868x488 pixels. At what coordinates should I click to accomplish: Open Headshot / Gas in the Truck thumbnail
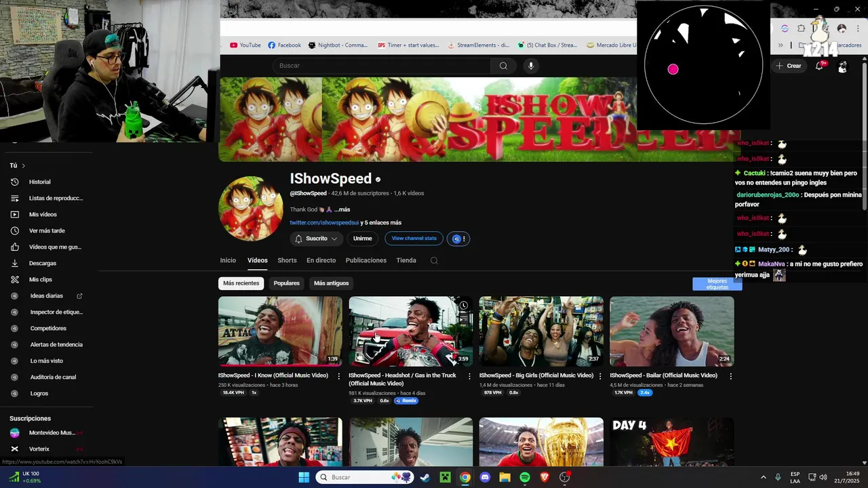410,331
